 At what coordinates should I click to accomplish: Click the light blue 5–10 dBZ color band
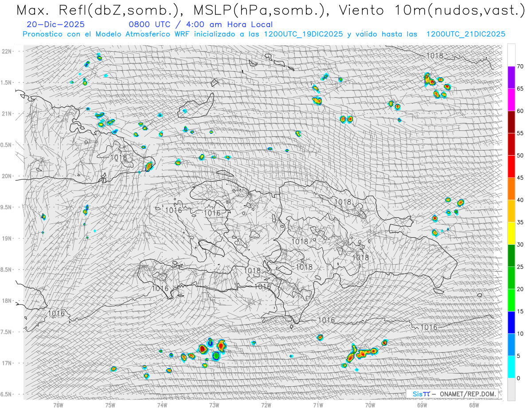tap(511, 345)
